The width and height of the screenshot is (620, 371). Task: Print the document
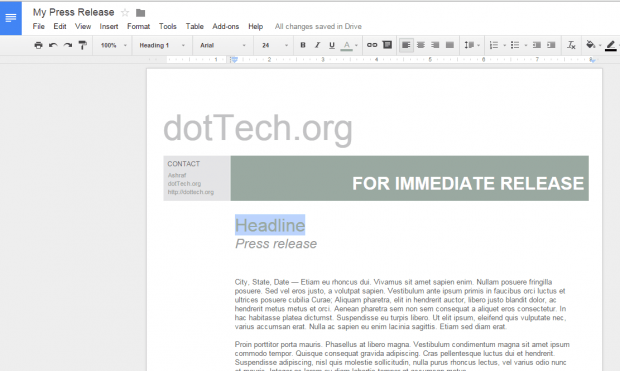pyautogui.click(x=38, y=45)
